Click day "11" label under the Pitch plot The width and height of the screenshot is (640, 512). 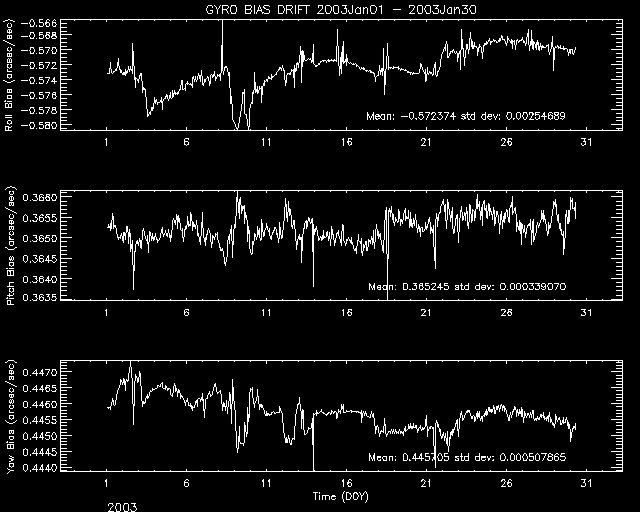(266, 313)
